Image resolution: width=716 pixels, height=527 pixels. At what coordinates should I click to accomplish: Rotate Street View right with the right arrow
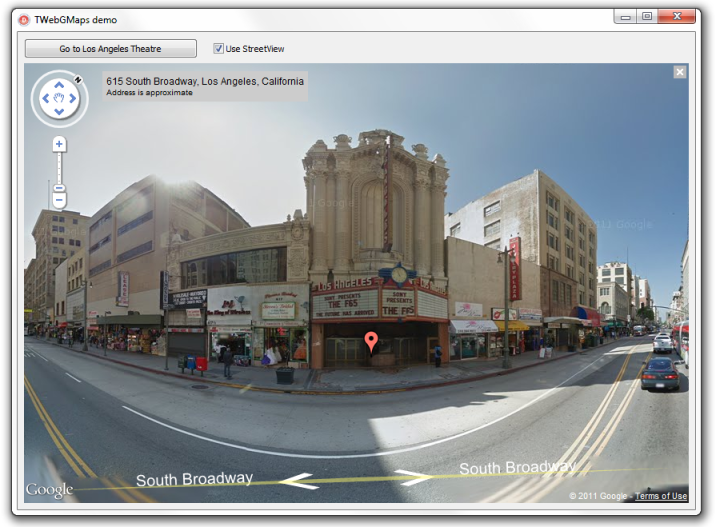click(x=73, y=98)
